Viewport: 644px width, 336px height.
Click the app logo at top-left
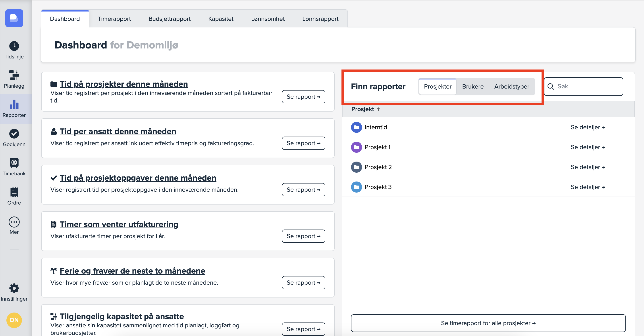(x=14, y=18)
